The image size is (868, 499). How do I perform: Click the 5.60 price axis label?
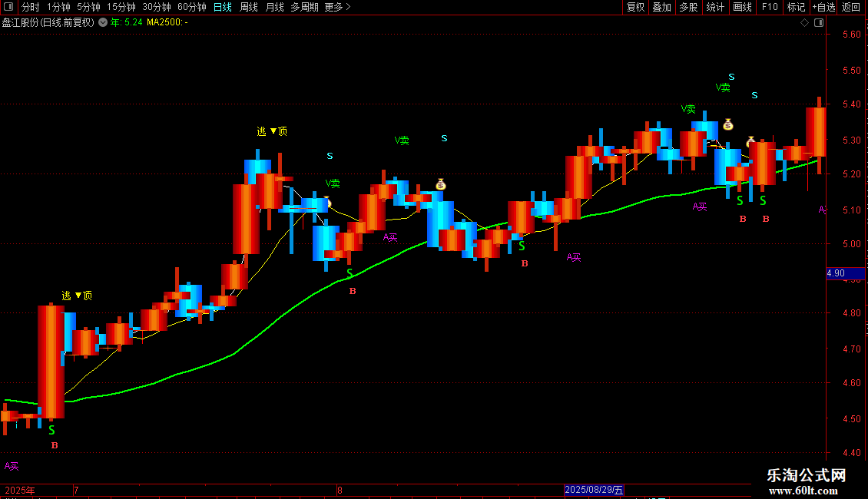coord(851,35)
